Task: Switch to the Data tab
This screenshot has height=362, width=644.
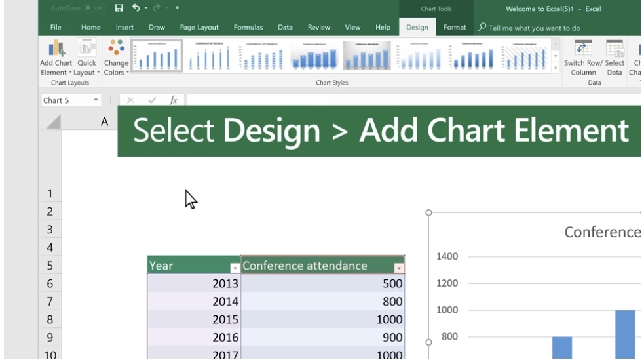Action: coord(285,27)
